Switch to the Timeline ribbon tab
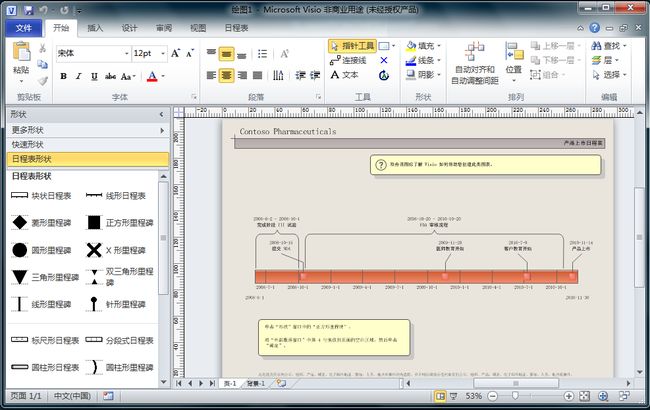The width and height of the screenshot is (650, 410). [236, 28]
